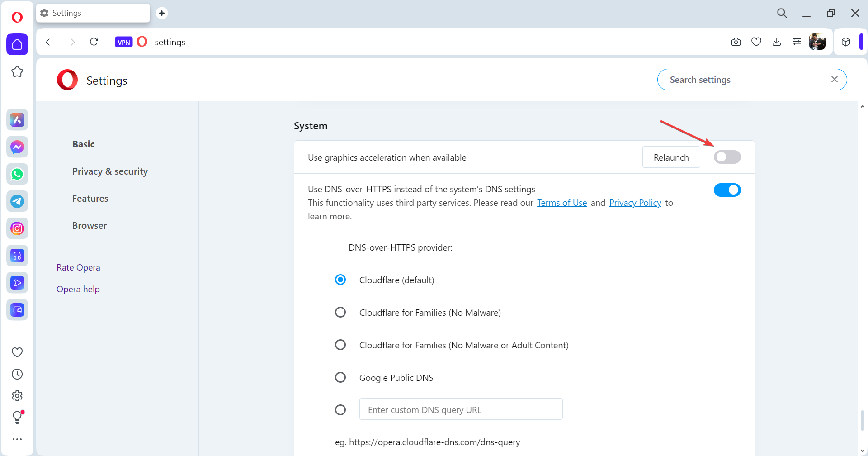
Task: Open the Opera main menu logo
Action: [17, 17]
